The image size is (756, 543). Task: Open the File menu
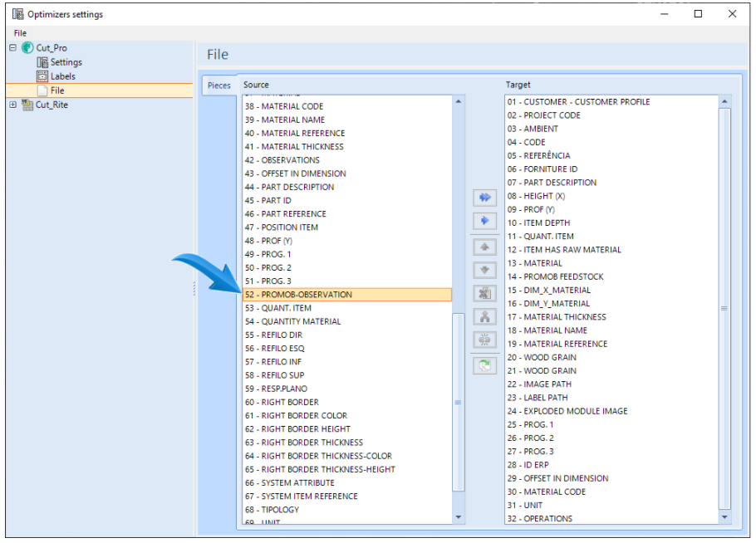point(20,32)
